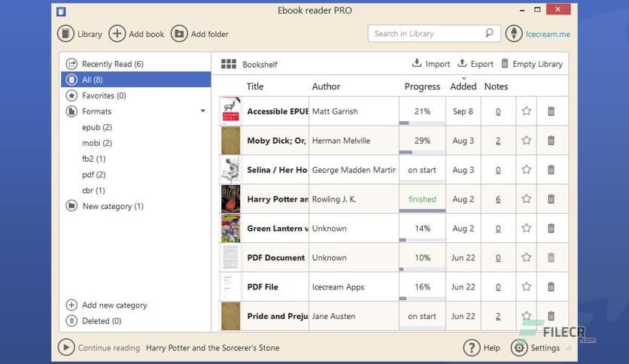Image resolution: width=629 pixels, height=364 pixels.
Task: Favorite PDF Document with star
Action: click(x=527, y=257)
